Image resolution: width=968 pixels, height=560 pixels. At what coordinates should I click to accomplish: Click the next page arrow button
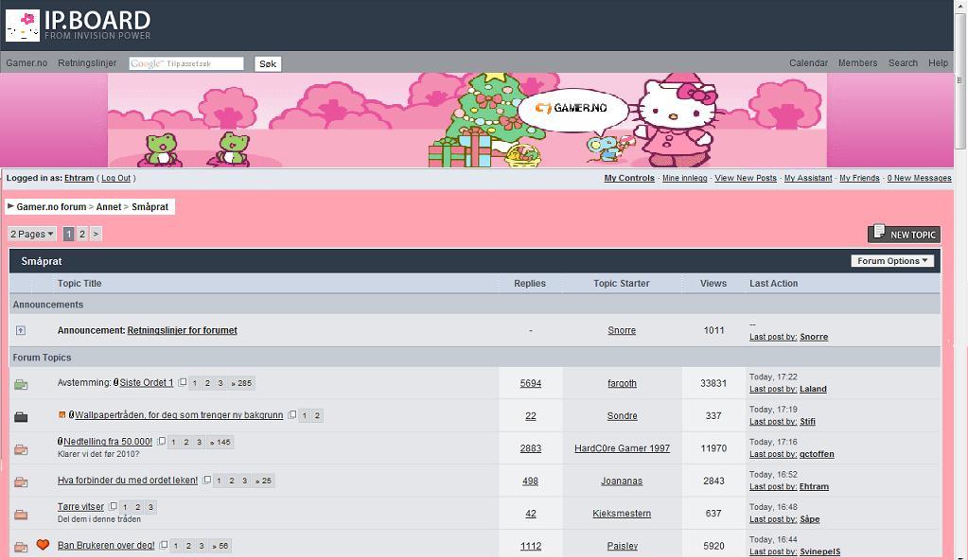pyautogui.click(x=96, y=234)
